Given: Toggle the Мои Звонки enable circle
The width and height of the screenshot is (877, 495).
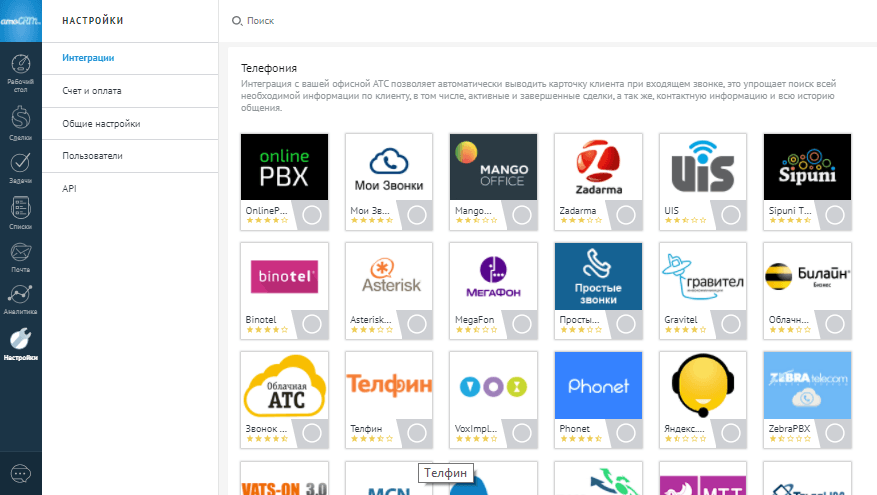Looking at the screenshot, I should pos(417,215).
